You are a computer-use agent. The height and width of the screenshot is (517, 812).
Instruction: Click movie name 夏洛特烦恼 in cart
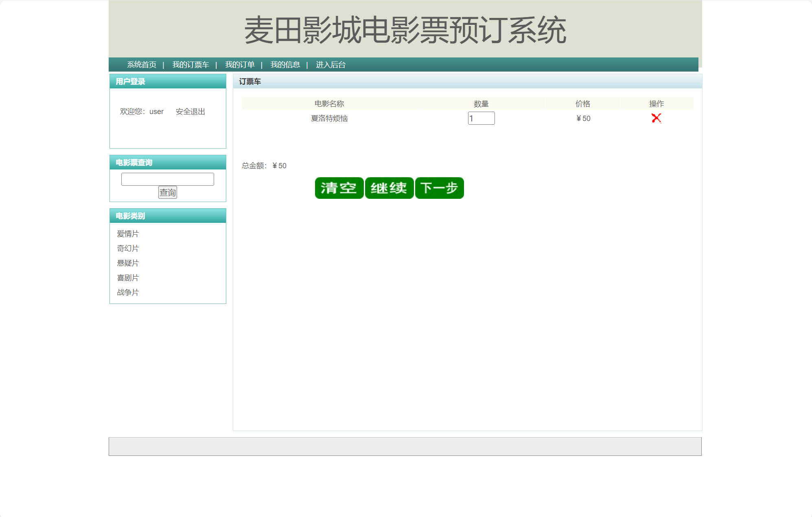click(329, 119)
